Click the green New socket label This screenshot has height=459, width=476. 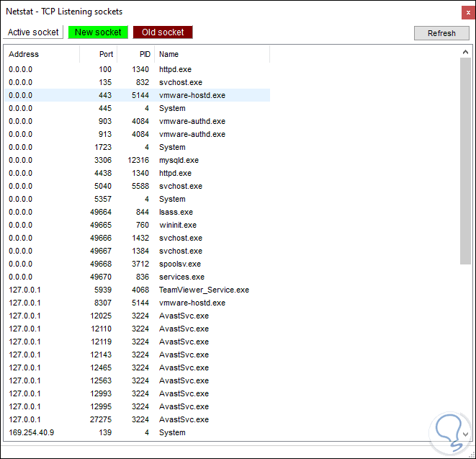tap(98, 32)
